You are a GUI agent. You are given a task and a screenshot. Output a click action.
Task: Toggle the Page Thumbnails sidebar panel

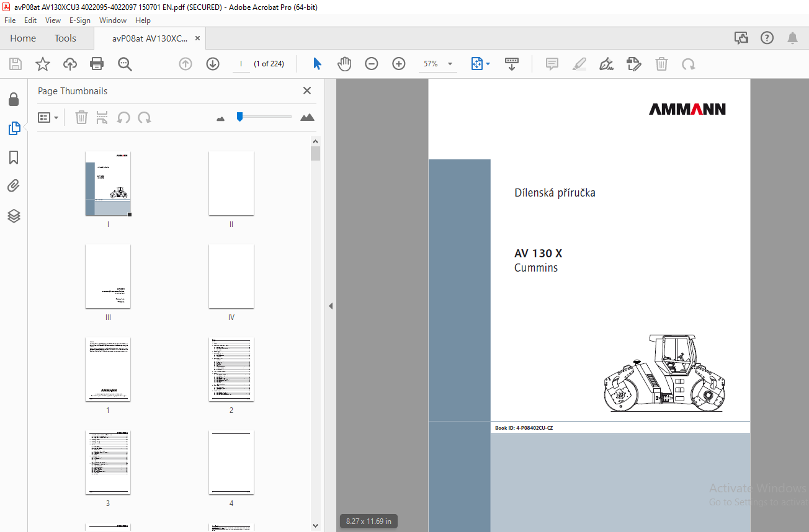14,128
